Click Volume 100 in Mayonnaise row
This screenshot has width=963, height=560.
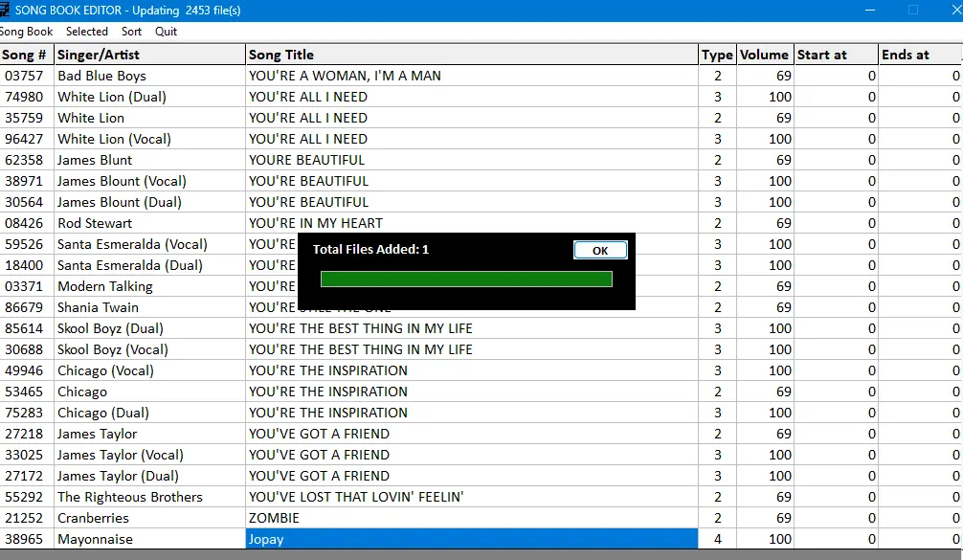tap(765, 539)
